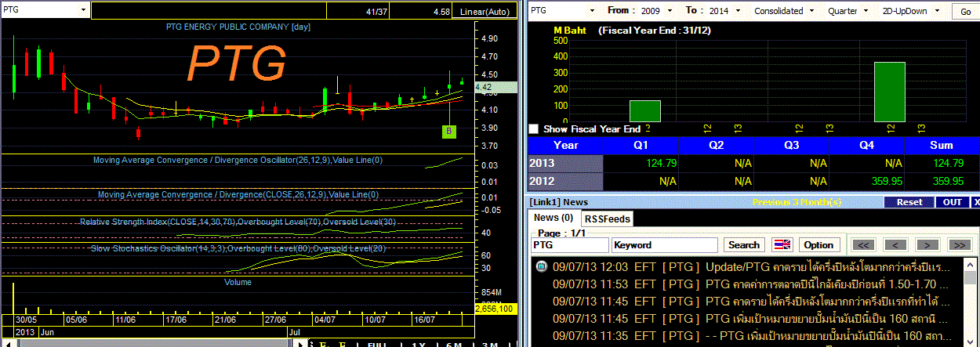This screenshot has height=347, width=980.
Task: Click the Volume panel title
Action: tap(238, 281)
